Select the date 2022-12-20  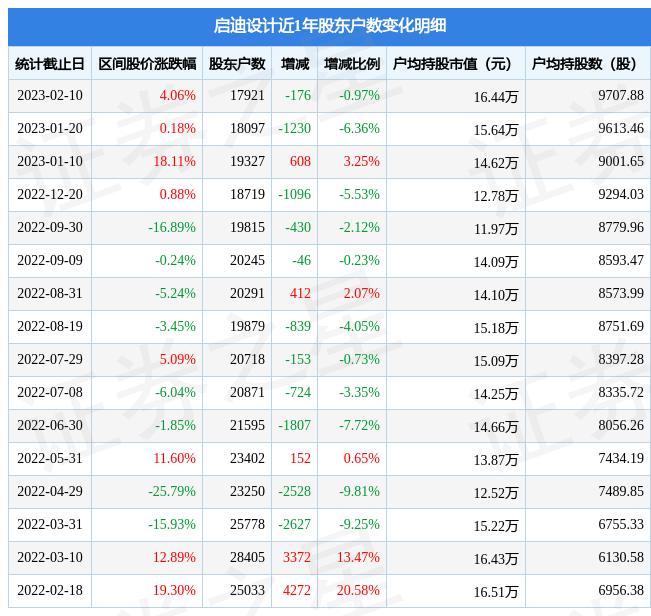tap(50, 194)
